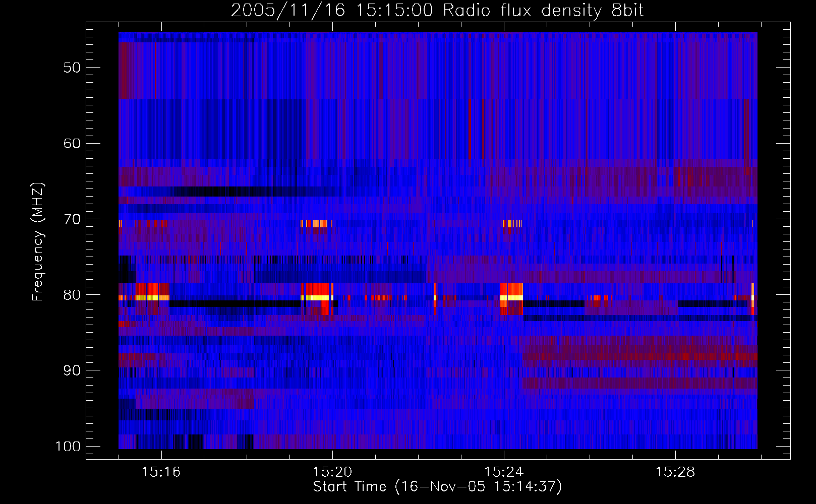Click the orange burst at 70 MHz near 15:24

[511, 224]
